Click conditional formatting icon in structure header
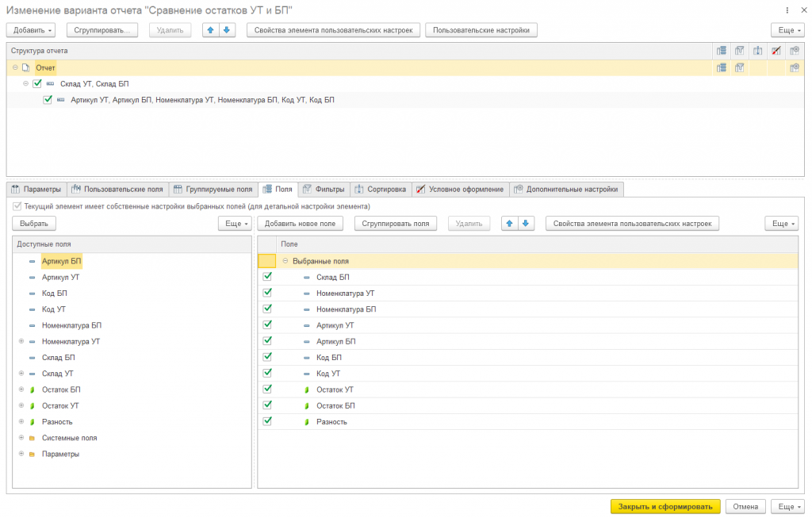This screenshot has height=518, width=812. click(x=776, y=51)
